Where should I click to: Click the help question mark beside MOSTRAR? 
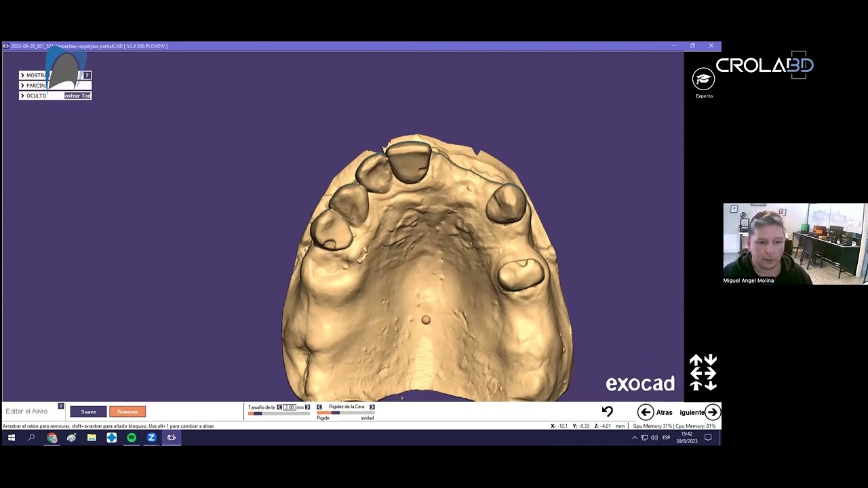tap(87, 75)
